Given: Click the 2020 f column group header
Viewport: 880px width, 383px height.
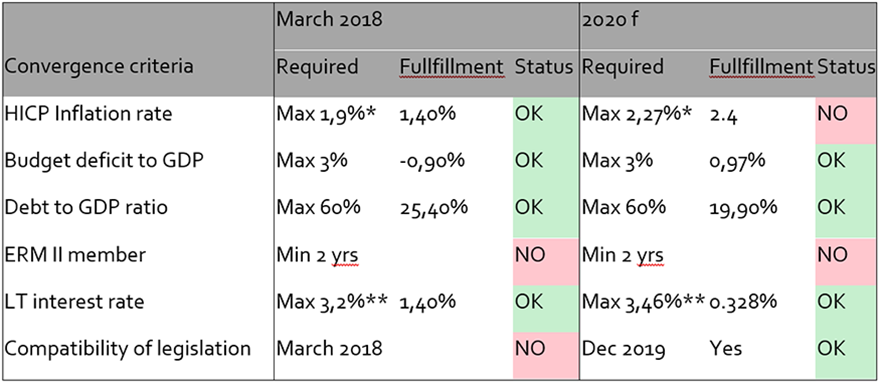Looking at the screenshot, I should [611, 20].
